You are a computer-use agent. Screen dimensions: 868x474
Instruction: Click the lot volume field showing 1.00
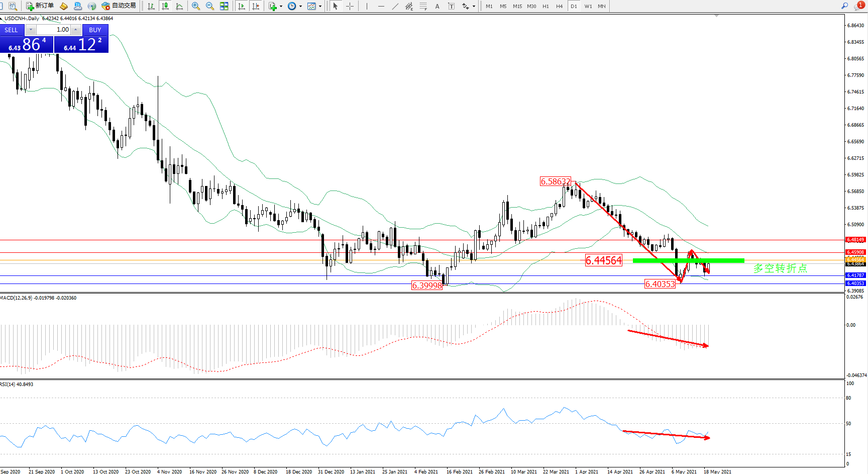(54, 30)
